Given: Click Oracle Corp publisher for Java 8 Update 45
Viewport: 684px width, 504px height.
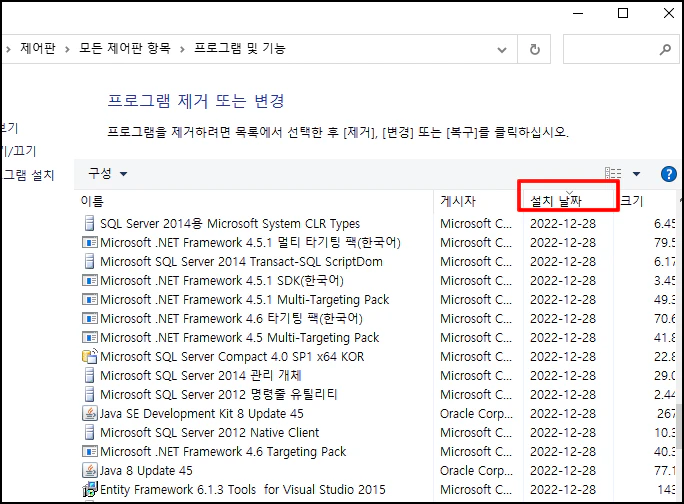Looking at the screenshot, I should click(x=476, y=470).
